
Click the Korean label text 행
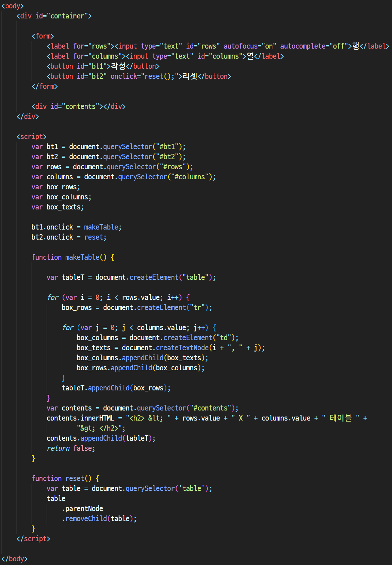(x=356, y=46)
